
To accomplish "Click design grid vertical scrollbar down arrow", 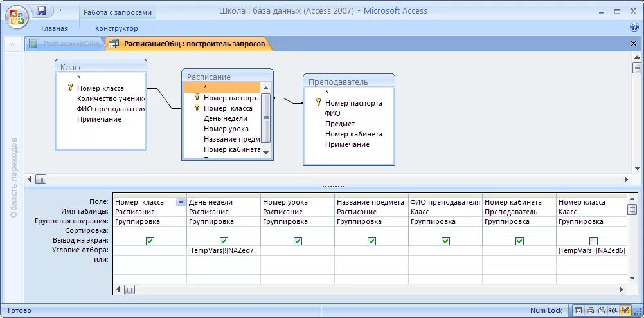I will [632, 279].
